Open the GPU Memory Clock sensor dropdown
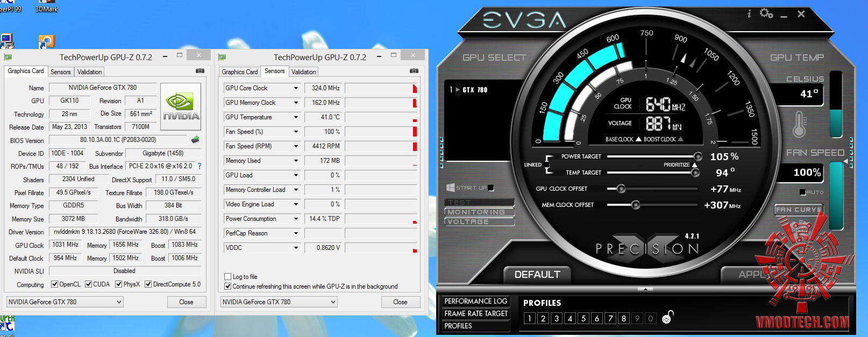Viewport: 868px width, 337px height. (x=296, y=103)
